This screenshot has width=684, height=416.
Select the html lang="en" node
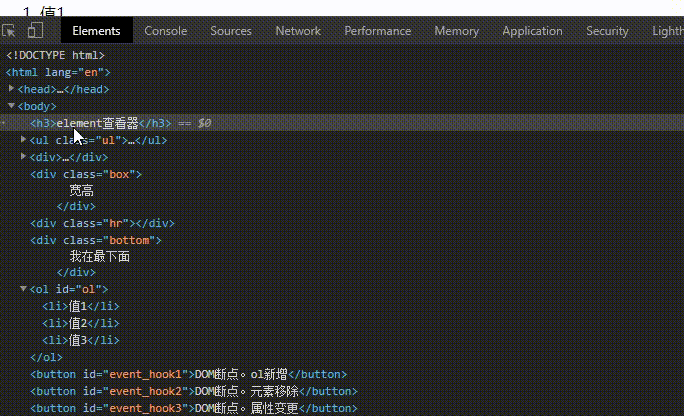click(58, 72)
